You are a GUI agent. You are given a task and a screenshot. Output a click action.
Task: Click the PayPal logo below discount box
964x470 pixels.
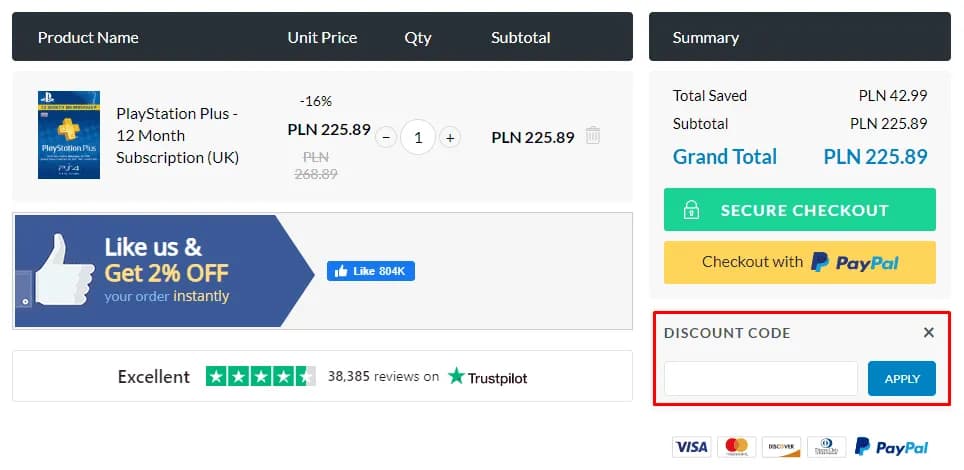coord(891,447)
